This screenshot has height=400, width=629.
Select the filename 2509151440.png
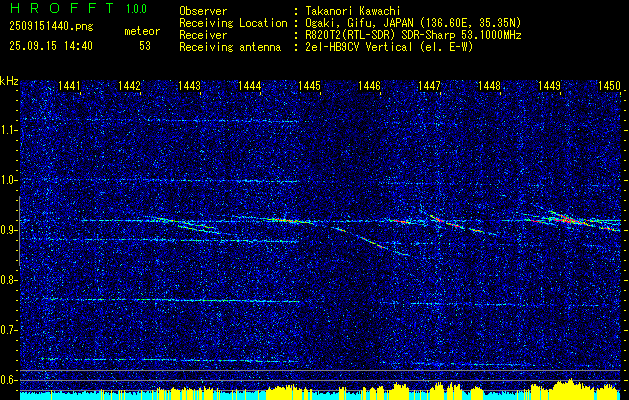pyautogui.click(x=51, y=26)
